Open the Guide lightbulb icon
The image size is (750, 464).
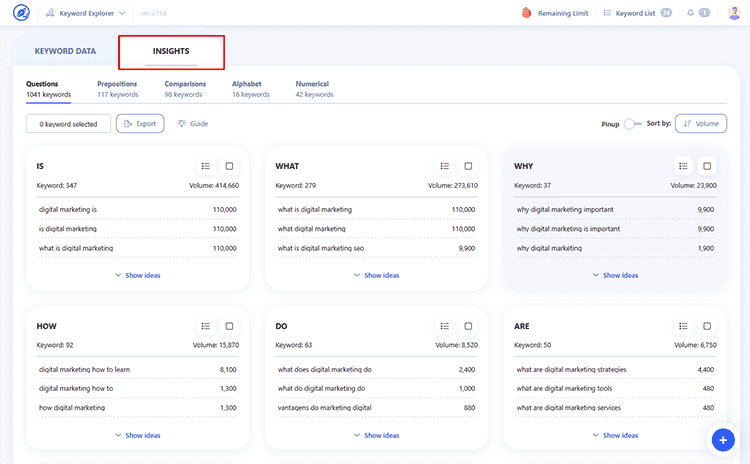pos(181,123)
